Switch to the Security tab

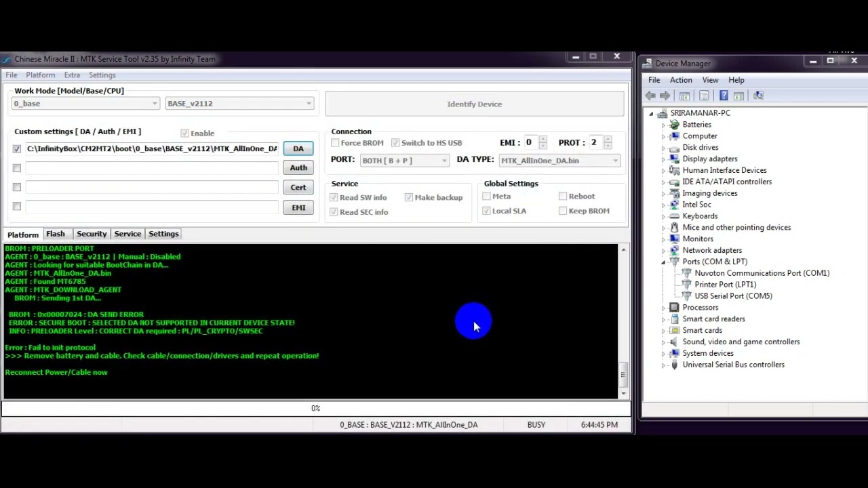coord(92,234)
